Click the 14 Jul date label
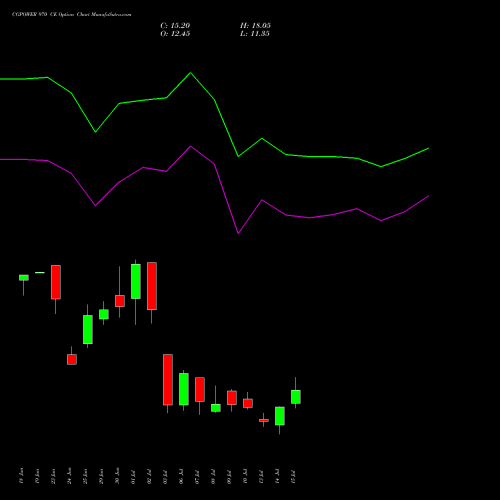The width and height of the screenshot is (500, 500). pos(278,477)
